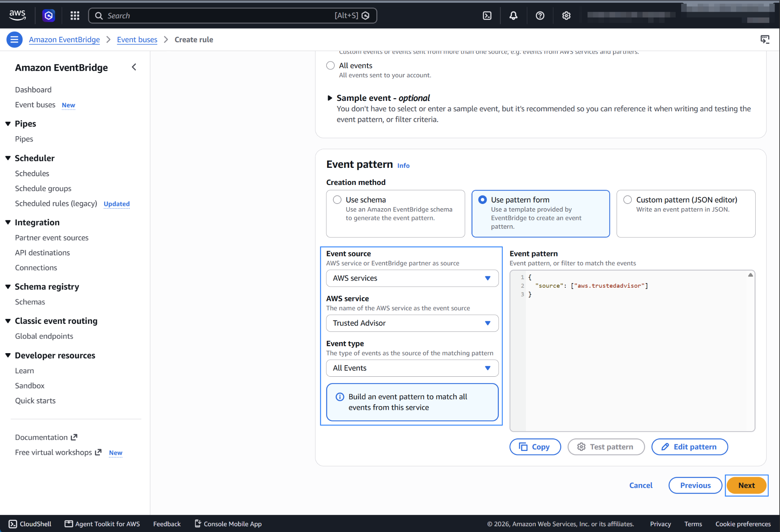780x532 pixels.
Task: Open the notifications bell
Action: 513,16
